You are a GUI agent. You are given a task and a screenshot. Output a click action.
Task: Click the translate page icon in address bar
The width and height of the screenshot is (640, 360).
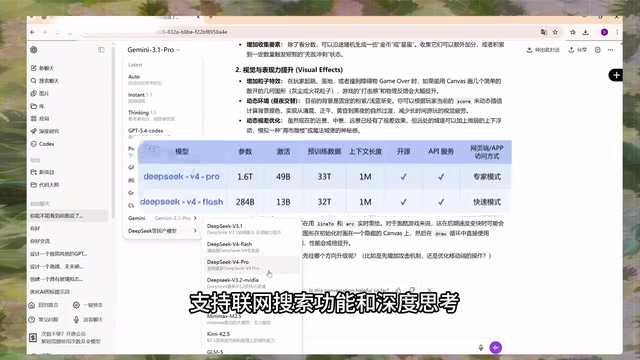544,32
